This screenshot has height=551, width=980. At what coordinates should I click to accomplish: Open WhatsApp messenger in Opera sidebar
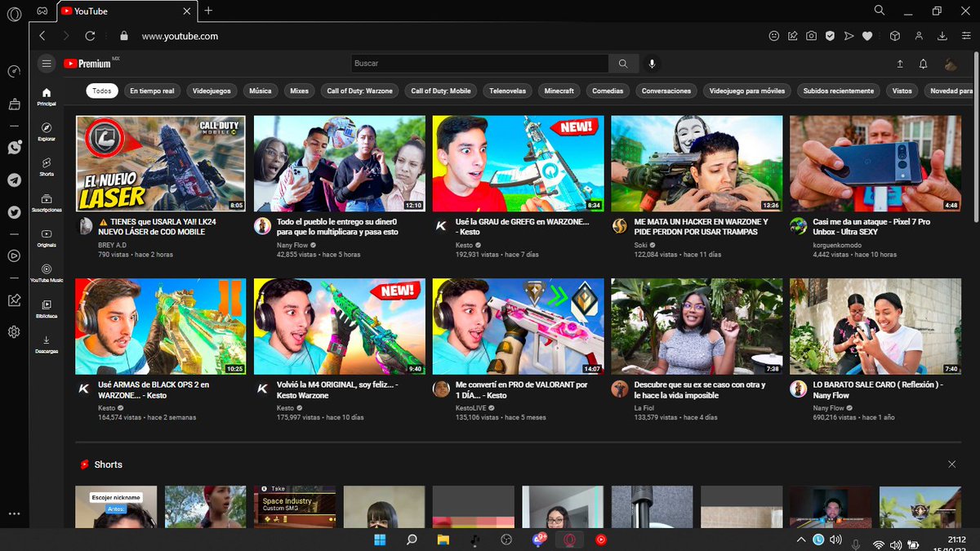coord(14,148)
